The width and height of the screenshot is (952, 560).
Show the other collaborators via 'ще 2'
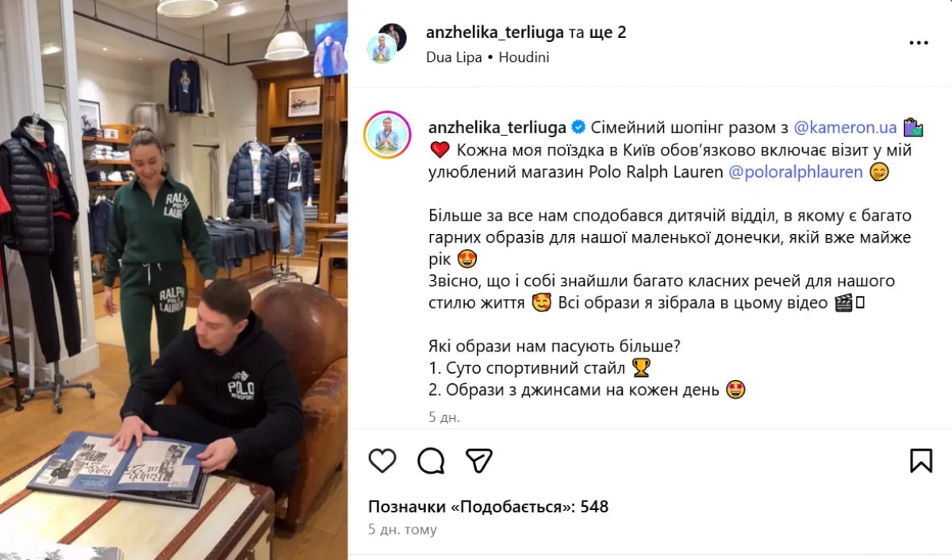(x=608, y=33)
